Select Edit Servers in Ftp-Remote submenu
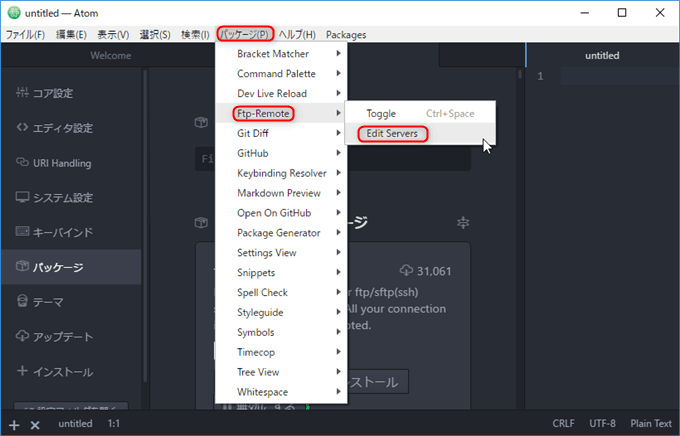The width and height of the screenshot is (680, 436). tap(420, 134)
